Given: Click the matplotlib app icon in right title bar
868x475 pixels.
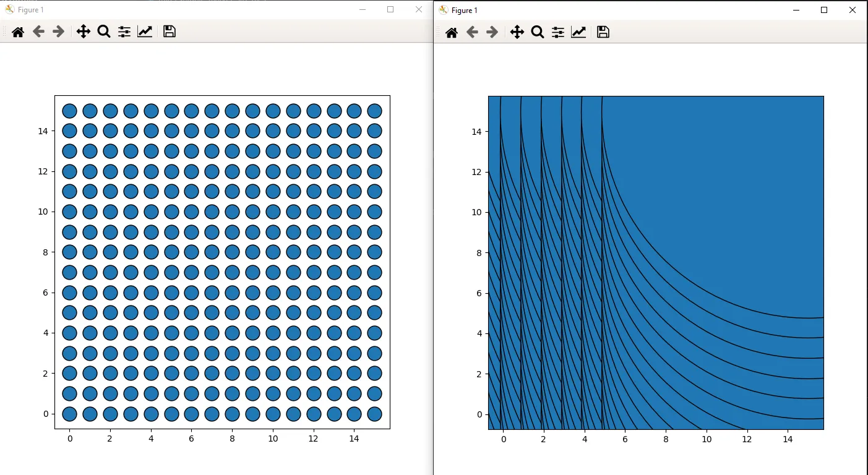Looking at the screenshot, I should [444, 10].
